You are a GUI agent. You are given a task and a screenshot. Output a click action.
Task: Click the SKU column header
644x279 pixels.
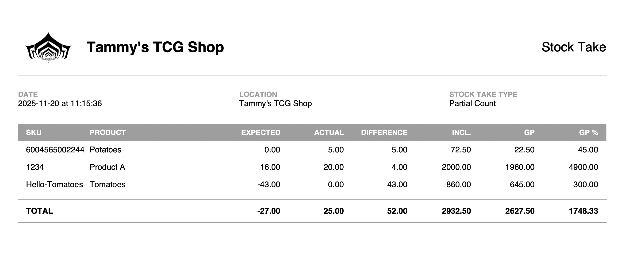point(34,132)
